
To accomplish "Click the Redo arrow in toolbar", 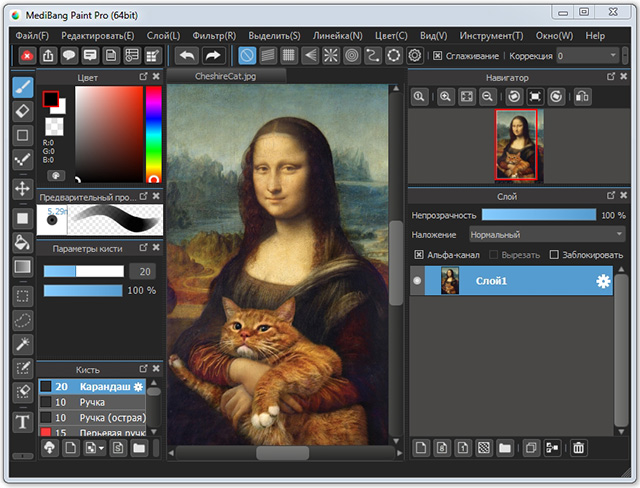I will pyautogui.click(x=212, y=56).
